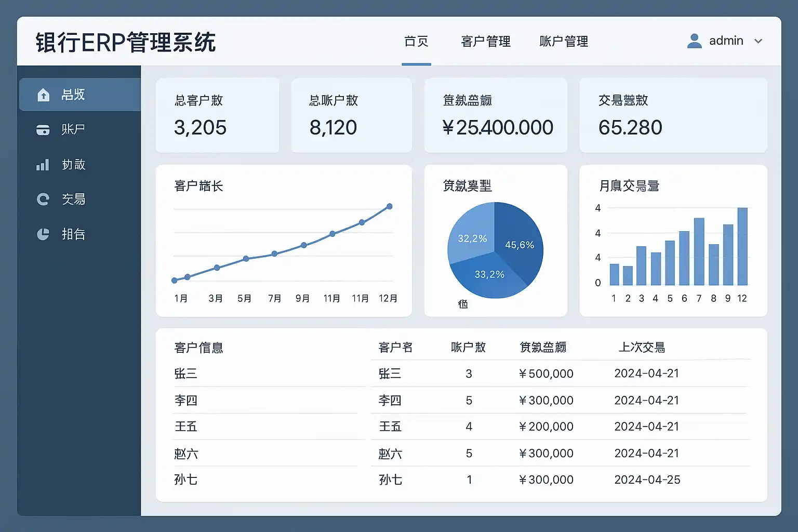Click the admin user avatar icon

pos(694,41)
